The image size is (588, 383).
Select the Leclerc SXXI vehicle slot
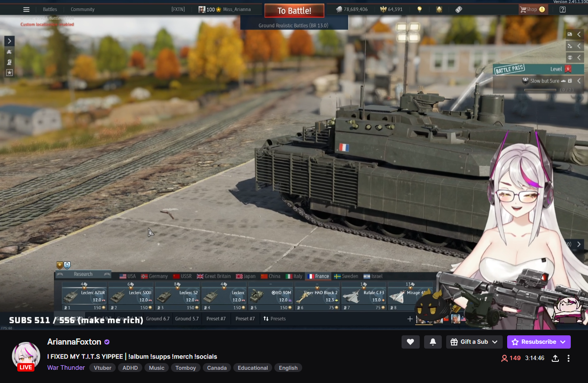tap(130, 297)
